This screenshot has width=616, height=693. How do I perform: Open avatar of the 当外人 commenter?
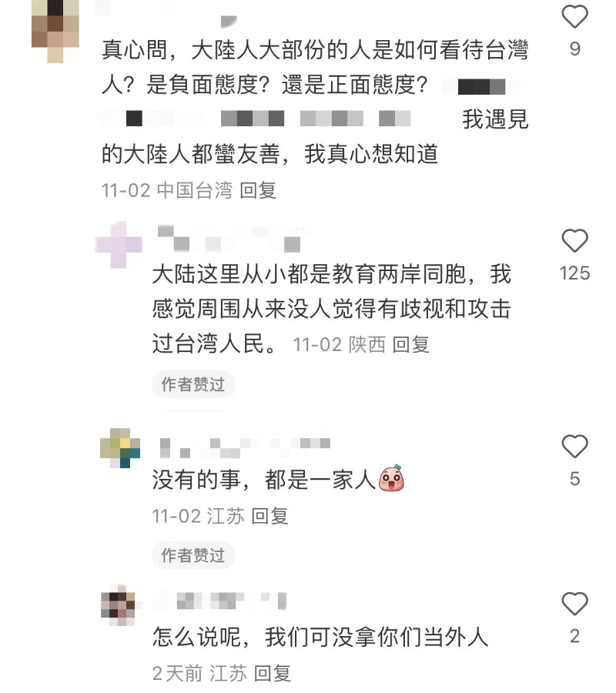tap(118, 605)
